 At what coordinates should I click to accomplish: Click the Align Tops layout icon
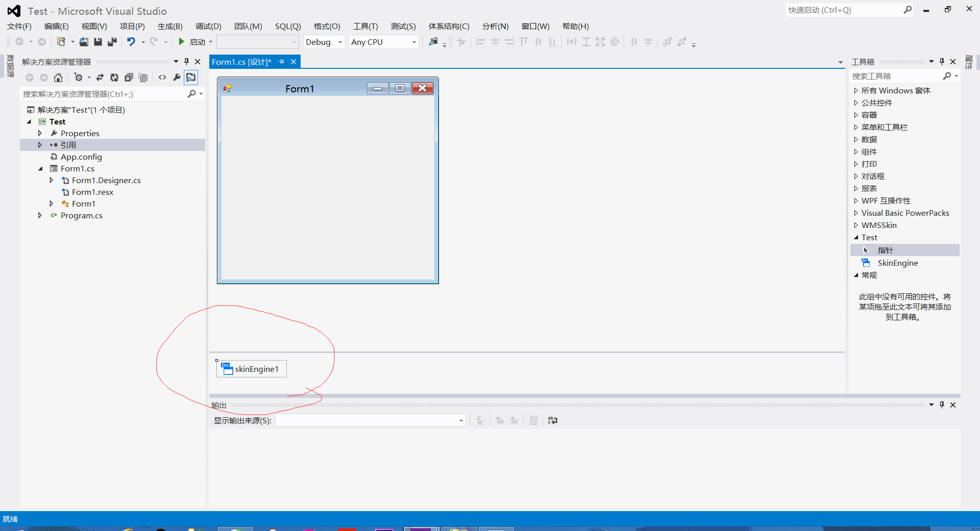524,42
